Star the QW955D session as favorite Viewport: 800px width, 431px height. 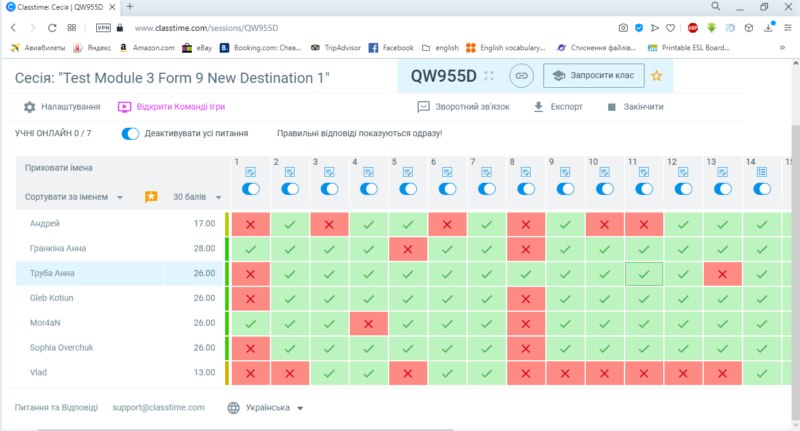pos(656,76)
